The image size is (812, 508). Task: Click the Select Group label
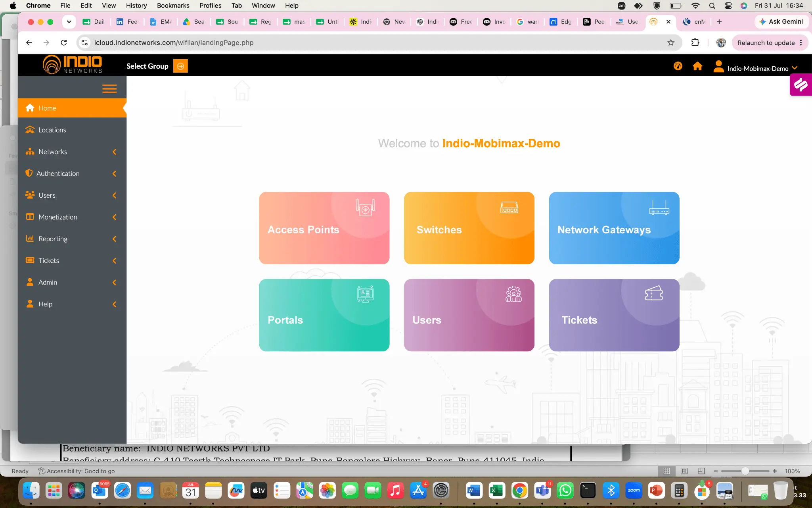point(147,66)
